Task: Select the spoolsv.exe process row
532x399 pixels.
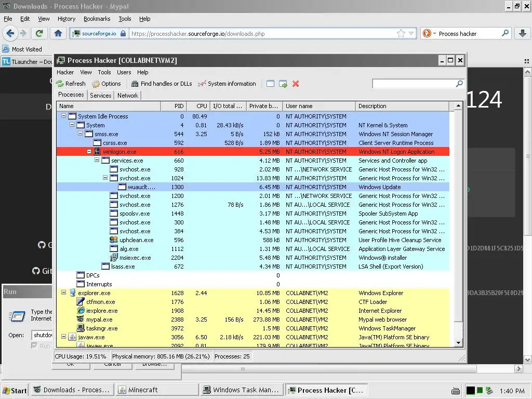Action: [x=253, y=214]
